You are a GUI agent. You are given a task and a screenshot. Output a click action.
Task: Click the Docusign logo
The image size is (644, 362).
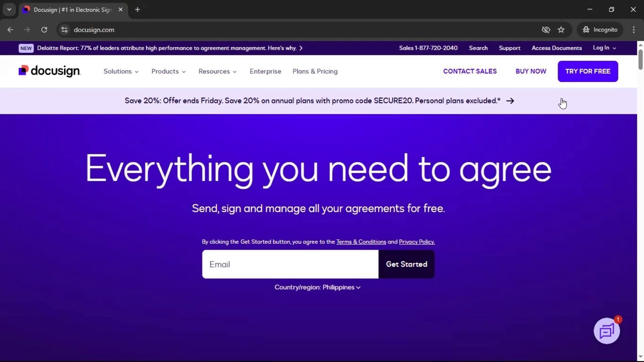pyautogui.click(x=49, y=71)
